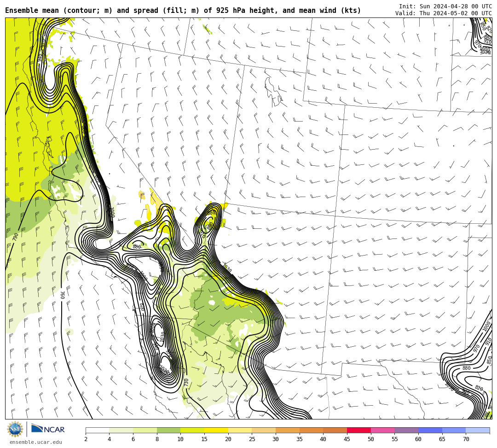Click the orange 30-35 colorbar segment
The width and height of the screenshot is (497, 448).
[288, 430]
